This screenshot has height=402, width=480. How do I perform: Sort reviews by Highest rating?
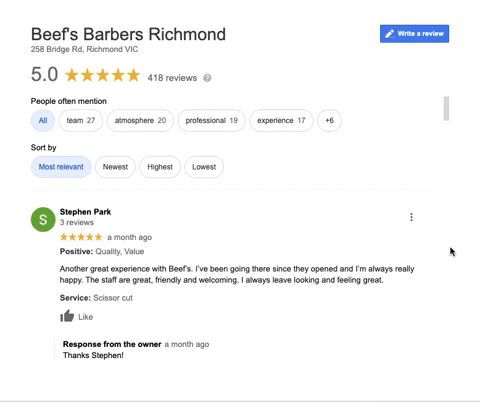[x=160, y=167]
